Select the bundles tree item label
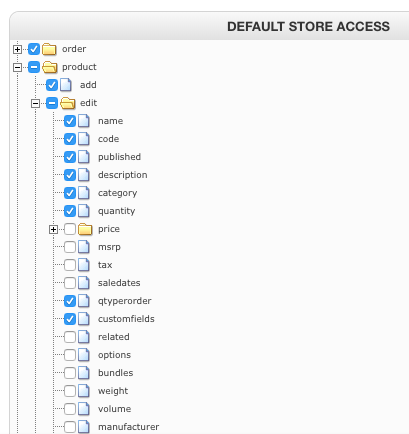Viewport: 409px width, 434px height. click(x=115, y=373)
